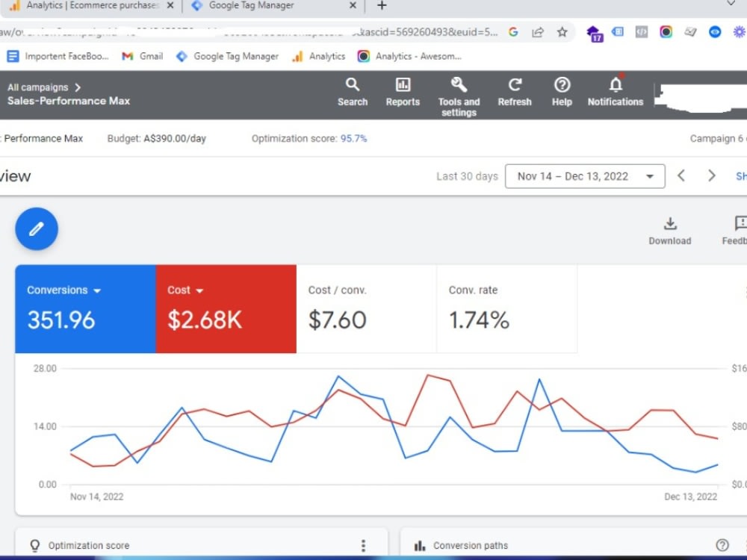The height and width of the screenshot is (560, 747).
Task: Open the date range dropdown Nov 14 – Dec 13
Action: tap(585, 176)
